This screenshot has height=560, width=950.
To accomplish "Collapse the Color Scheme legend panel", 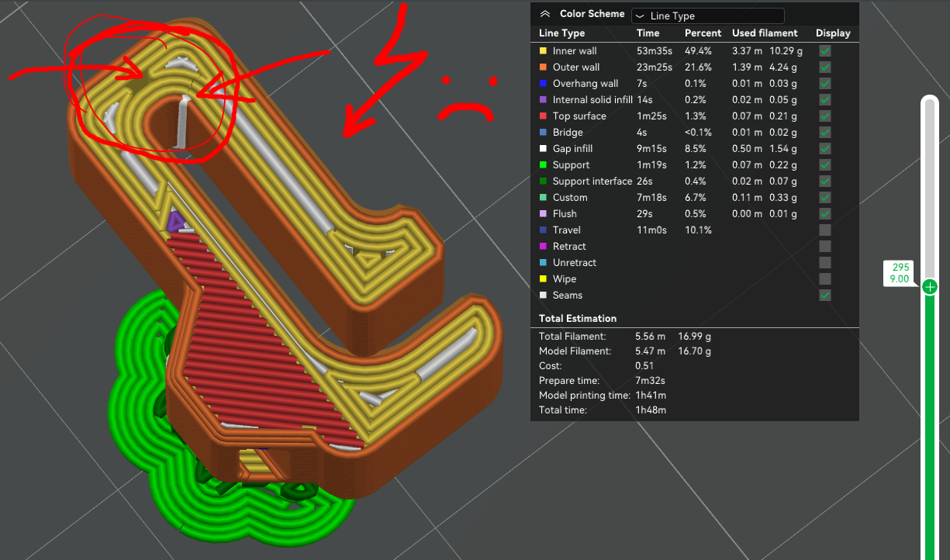I will [544, 14].
